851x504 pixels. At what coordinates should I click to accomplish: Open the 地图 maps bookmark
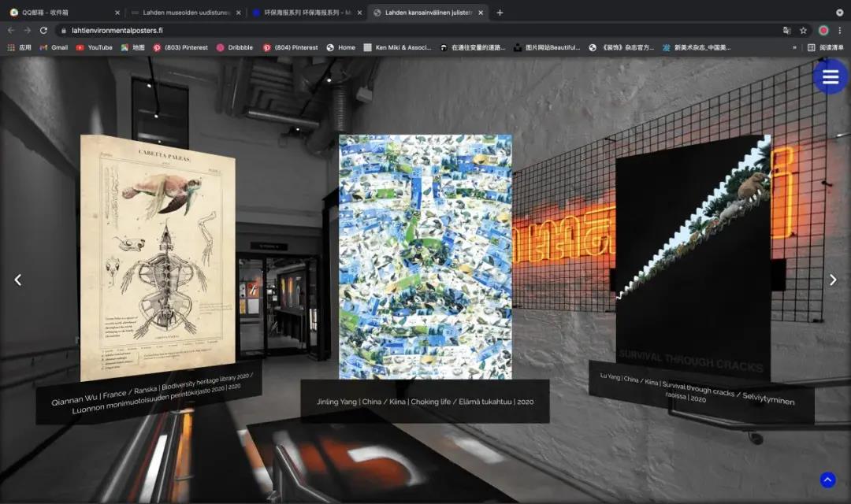[133, 48]
